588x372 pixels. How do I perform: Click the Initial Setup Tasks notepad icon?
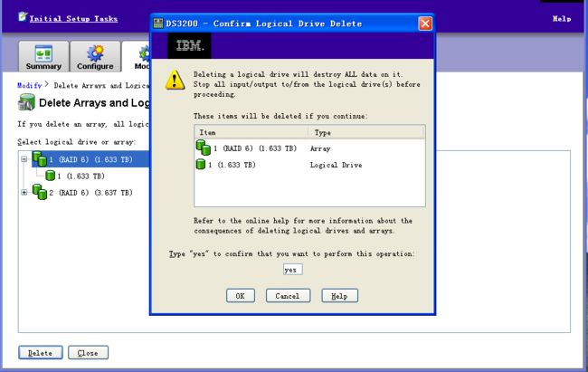pos(23,17)
